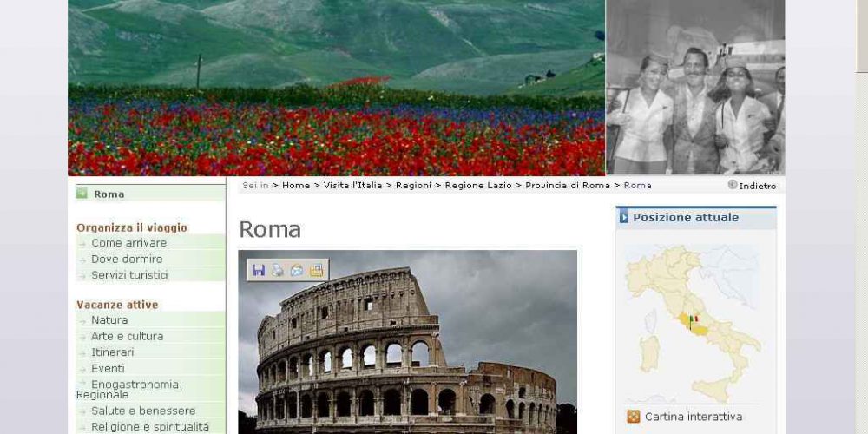868x434 pixels.
Task: Open the yellow pictures folder icon on the image toolbar
Action: coord(317,270)
